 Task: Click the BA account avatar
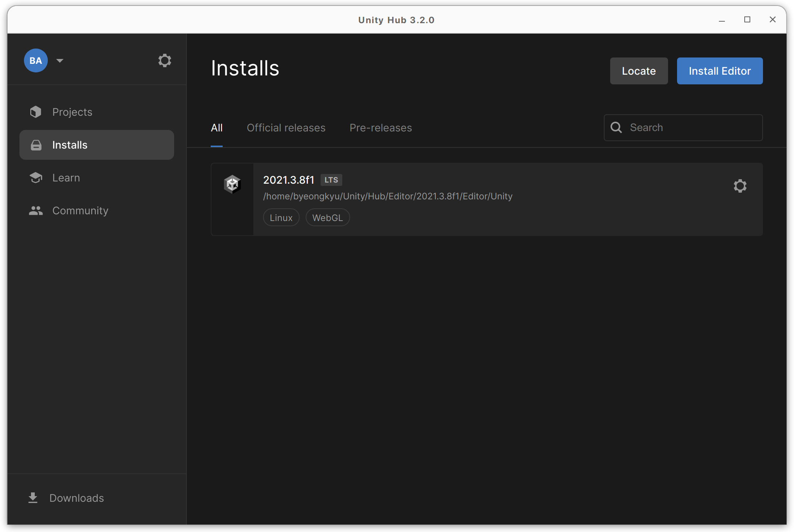pyautogui.click(x=35, y=60)
